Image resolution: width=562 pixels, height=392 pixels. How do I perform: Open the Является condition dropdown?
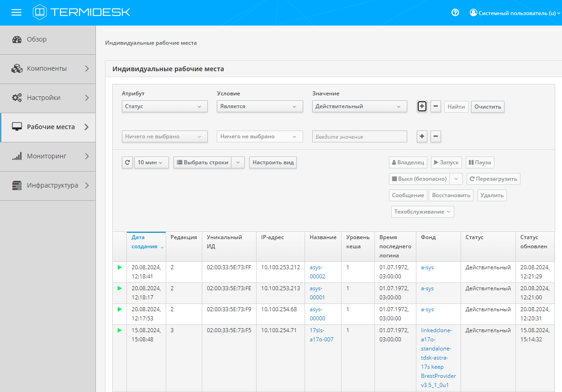[x=259, y=106]
